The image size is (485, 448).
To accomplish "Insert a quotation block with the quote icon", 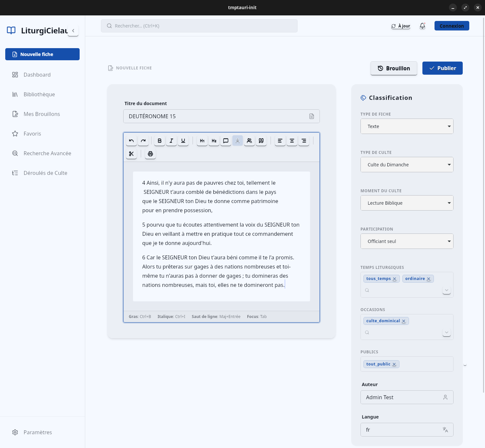I will (x=261, y=141).
